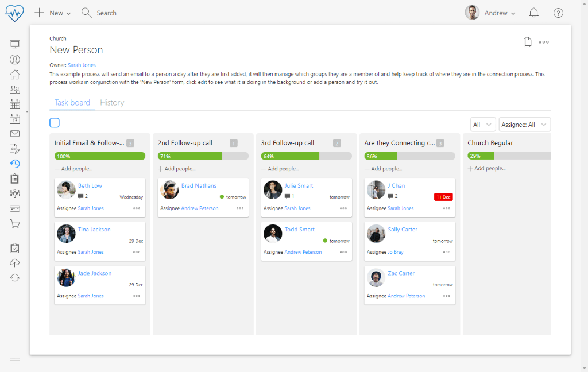Click the notifications bell icon
This screenshot has height=372, width=588.
pyautogui.click(x=533, y=13)
